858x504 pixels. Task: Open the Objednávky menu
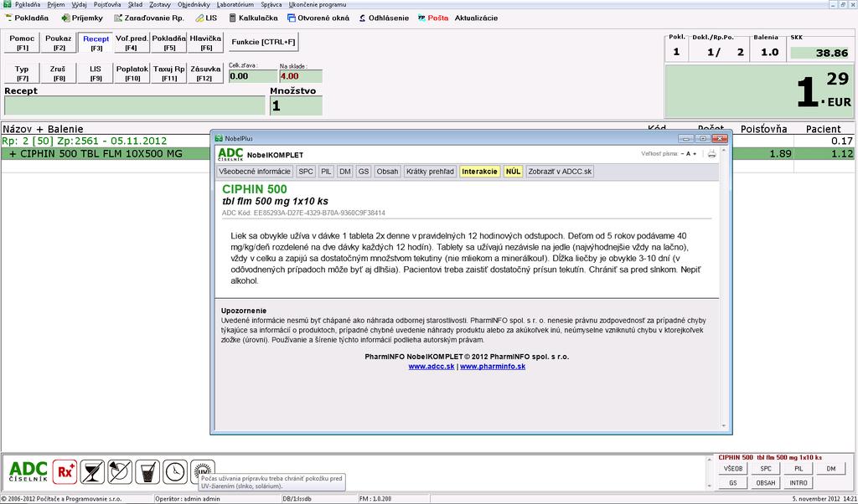click(x=194, y=4)
